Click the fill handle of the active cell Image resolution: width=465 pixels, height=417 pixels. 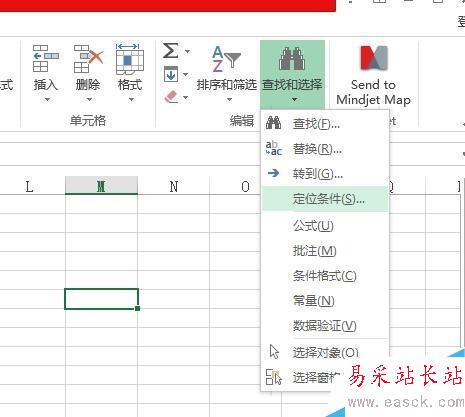137,308
